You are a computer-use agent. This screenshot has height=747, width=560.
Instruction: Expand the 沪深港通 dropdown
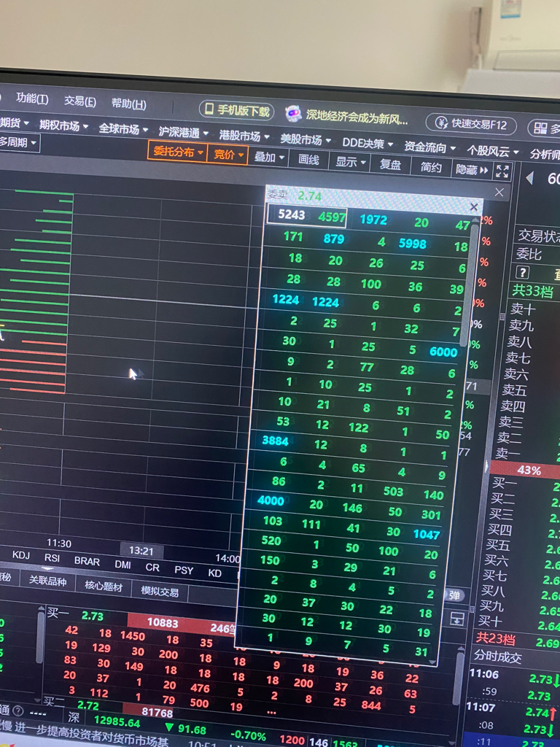(x=183, y=133)
